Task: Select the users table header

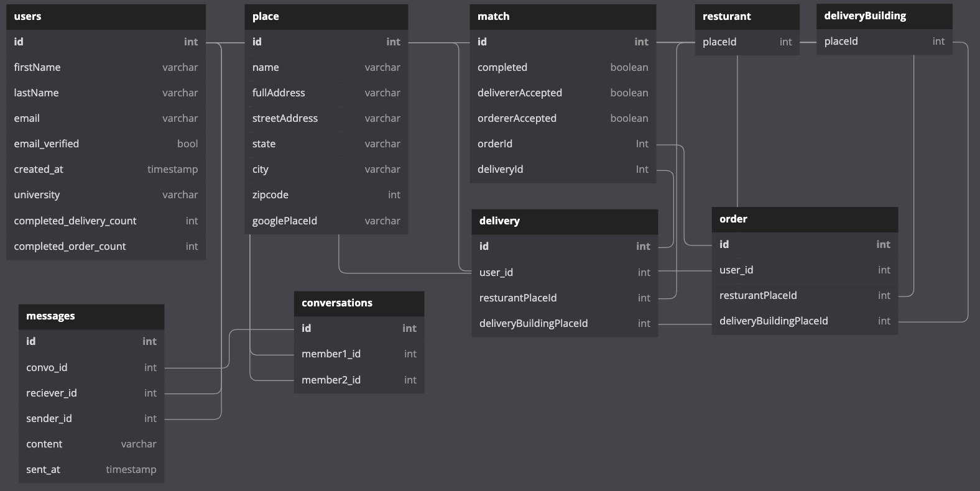Action: point(106,17)
